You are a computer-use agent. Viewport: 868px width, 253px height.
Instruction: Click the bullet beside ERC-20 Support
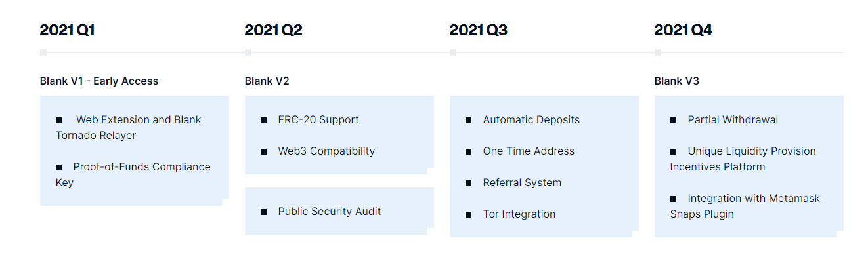click(x=264, y=120)
